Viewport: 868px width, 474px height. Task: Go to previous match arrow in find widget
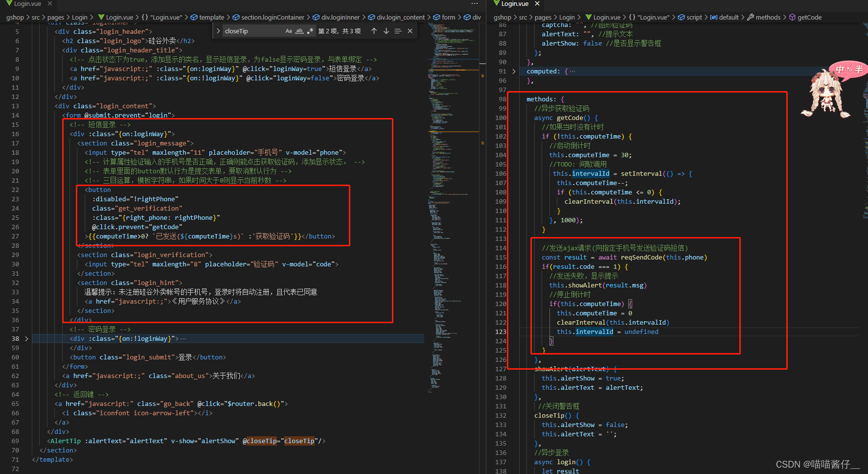(374, 31)
